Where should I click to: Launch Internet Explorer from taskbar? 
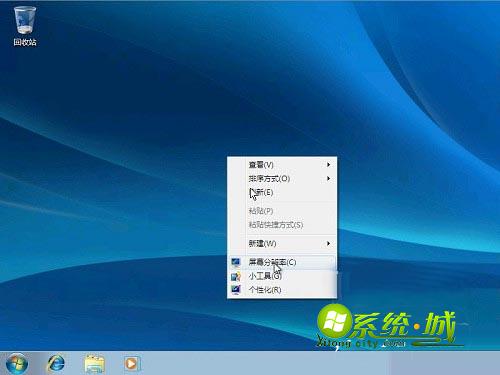pos(56,363)
